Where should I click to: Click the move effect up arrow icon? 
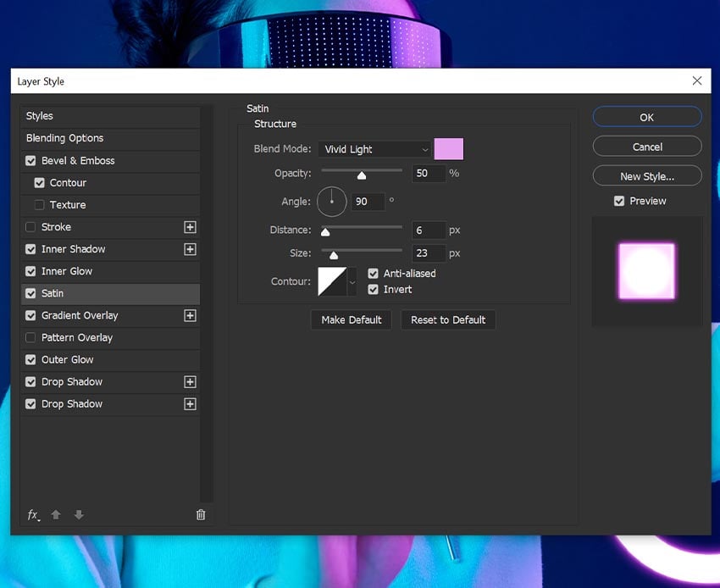click(x=56, y=515)
